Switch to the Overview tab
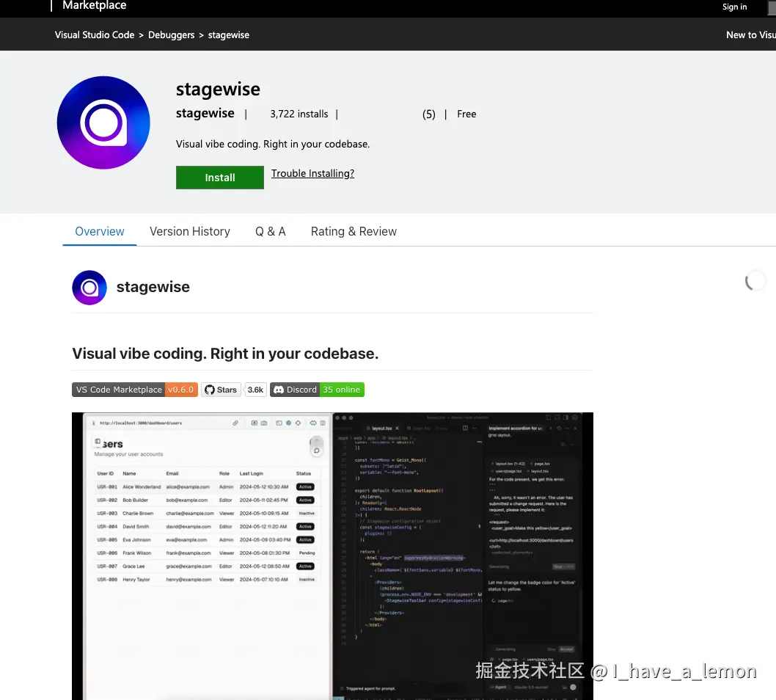 pyautogui.click(x=100, y=231)
